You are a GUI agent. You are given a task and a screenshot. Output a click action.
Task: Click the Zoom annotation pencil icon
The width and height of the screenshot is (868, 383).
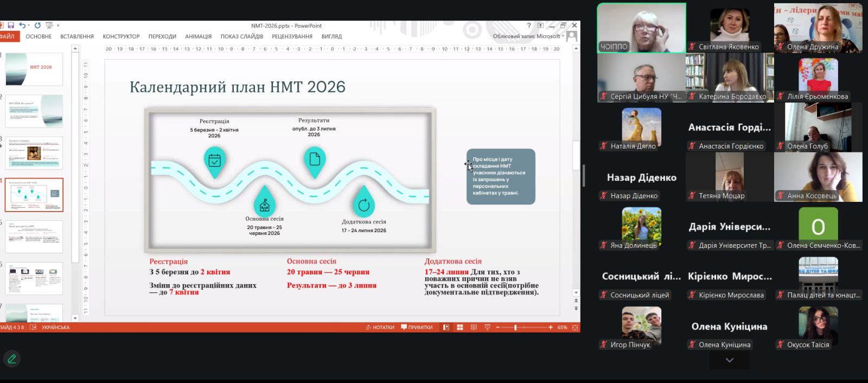(x=12, y=359)
